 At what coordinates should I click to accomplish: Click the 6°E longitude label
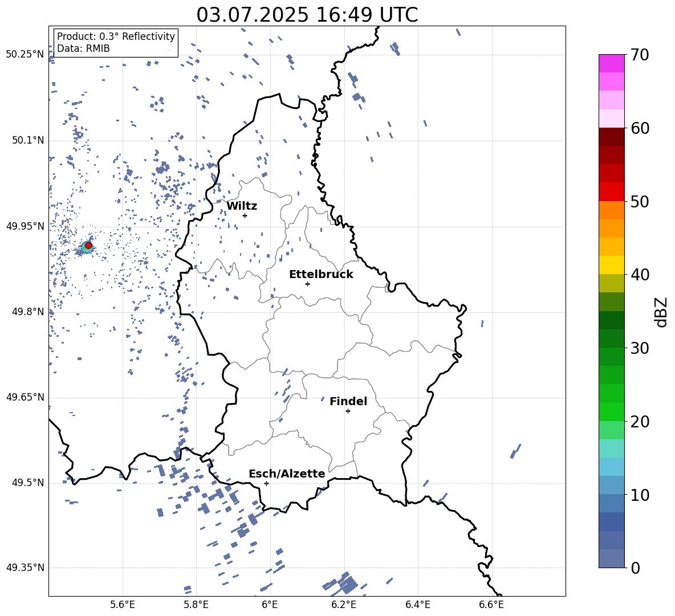coord(270,605)
